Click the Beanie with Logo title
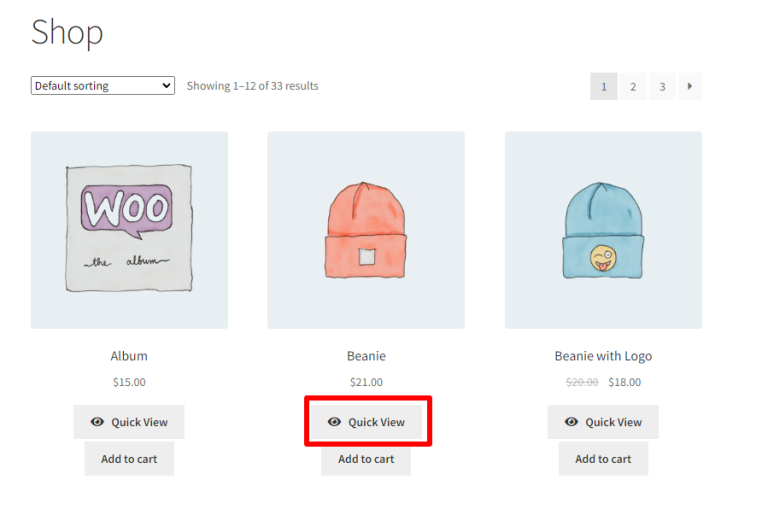Screen dimensions: 768x509 coord(603,356)
